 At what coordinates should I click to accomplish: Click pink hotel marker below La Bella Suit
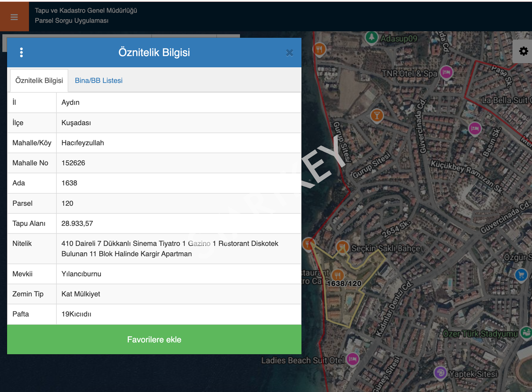pyautogui.click(x=475, y=128)
